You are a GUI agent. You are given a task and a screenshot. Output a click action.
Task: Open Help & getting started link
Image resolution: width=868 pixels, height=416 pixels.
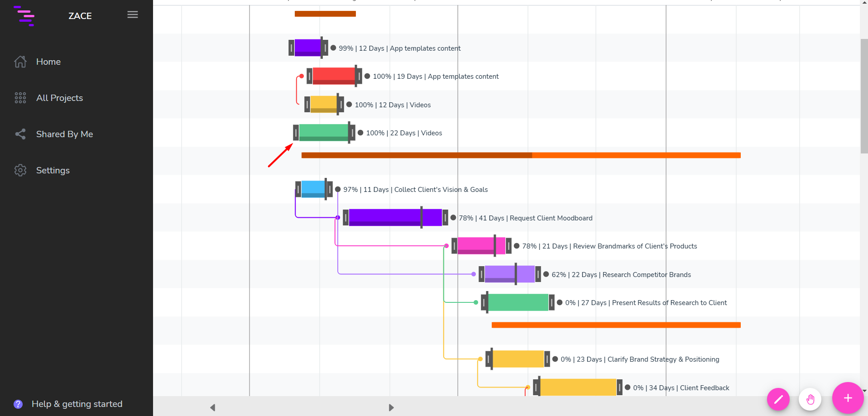pos(77,404)
